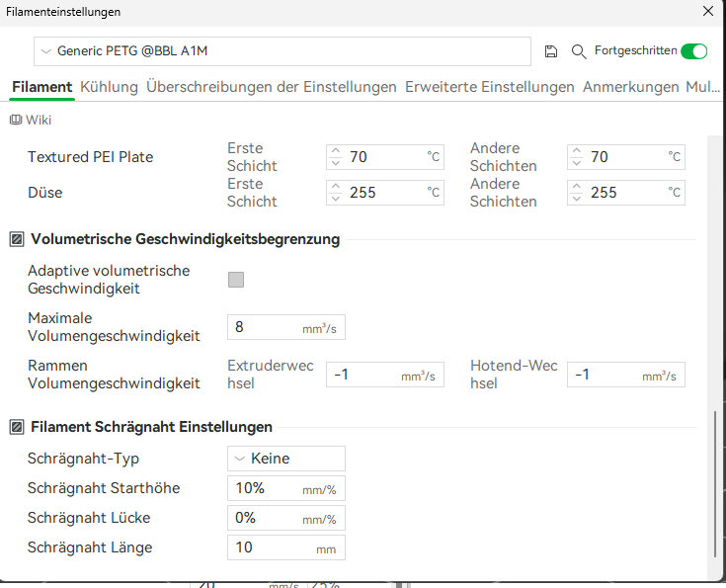Click the save preset floppy disk icon
The width and height of the screenshot is (726, 588).
coord(551,51)
